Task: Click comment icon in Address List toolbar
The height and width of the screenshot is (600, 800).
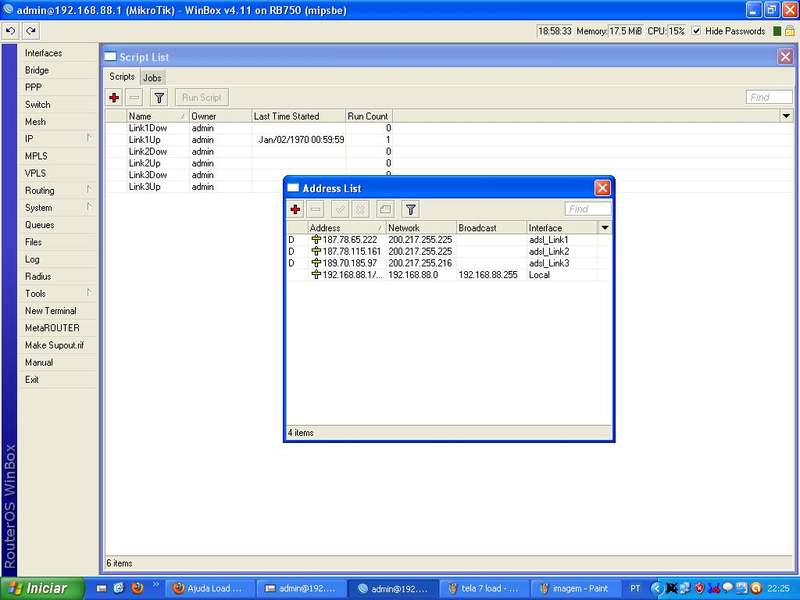Action: pyautogui.click(x=385, y=209)
